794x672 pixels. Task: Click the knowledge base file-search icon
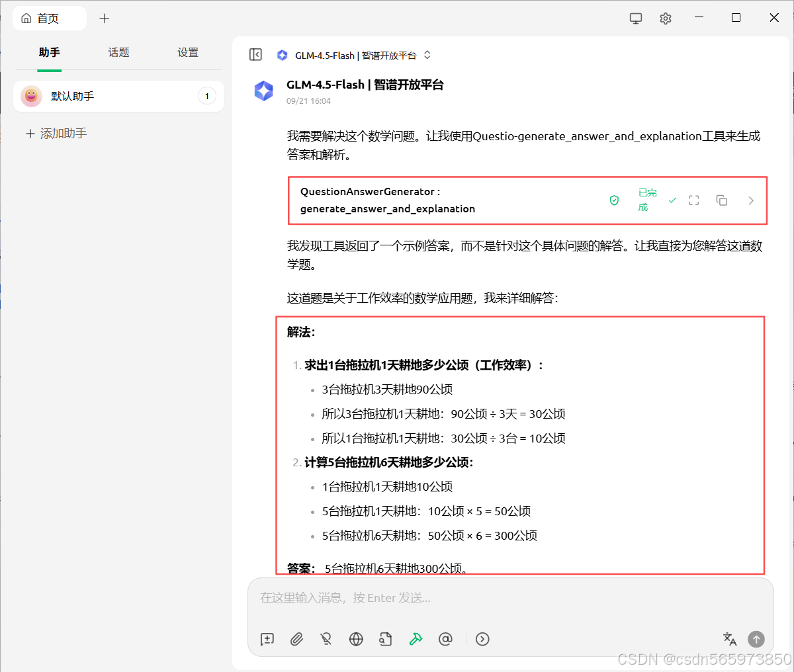point(386,639)
